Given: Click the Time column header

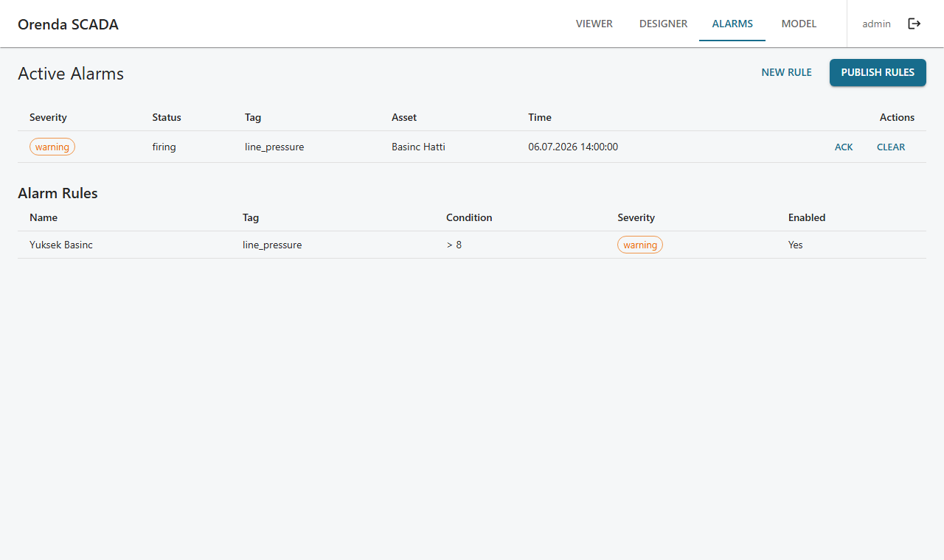Looking at the screenshot, I should (x=540, y=117).
